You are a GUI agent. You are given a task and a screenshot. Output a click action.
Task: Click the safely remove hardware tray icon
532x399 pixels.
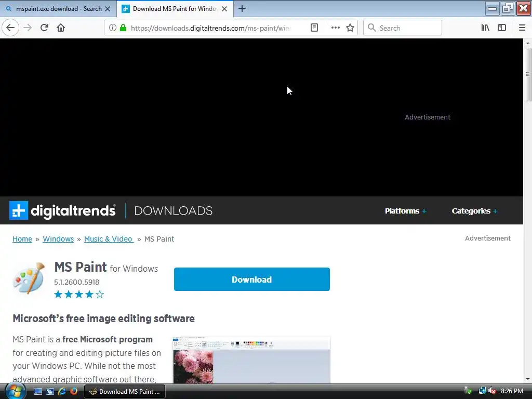[x=468, y=391]
